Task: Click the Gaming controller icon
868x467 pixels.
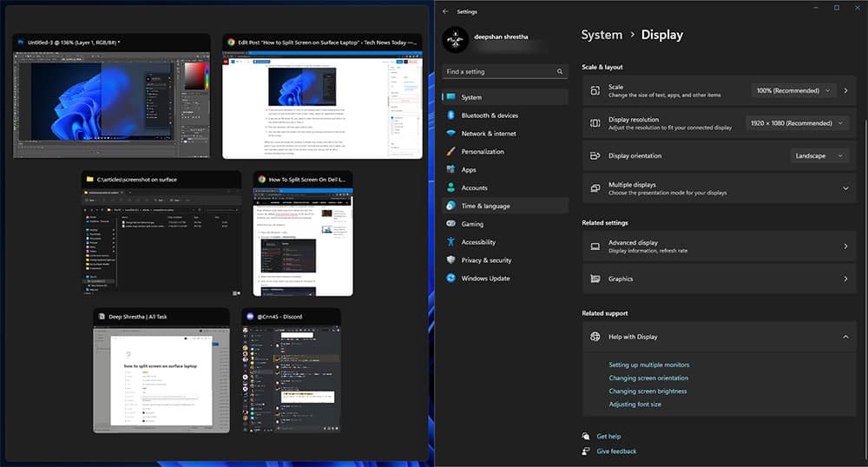Action: click(451, 224)
